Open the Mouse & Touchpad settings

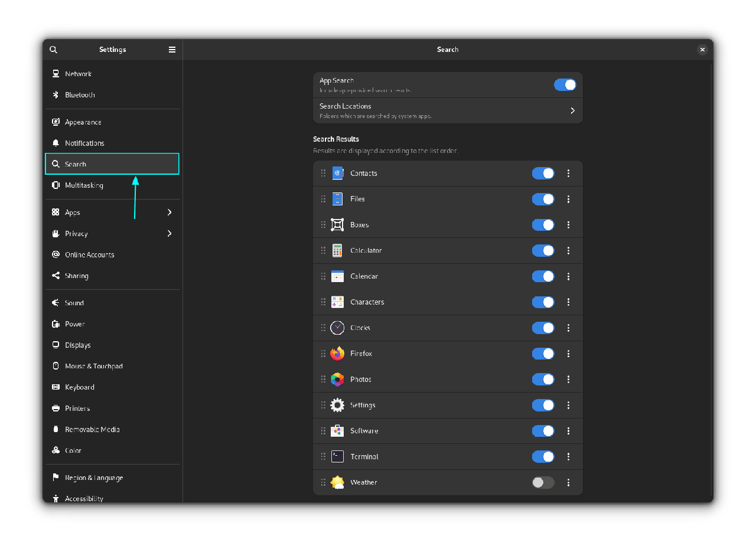[x=93, y=367]
